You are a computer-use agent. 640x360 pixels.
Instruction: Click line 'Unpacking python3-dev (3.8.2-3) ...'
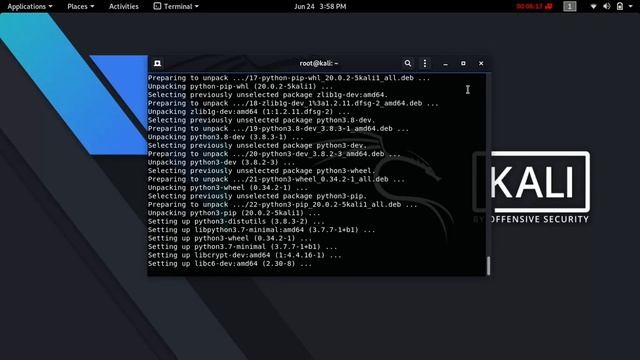tap(221, 162)
